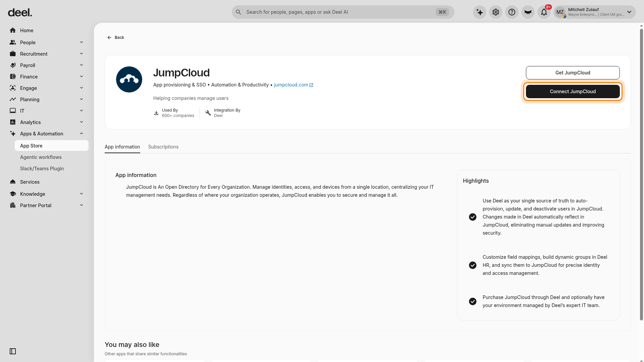Screen dimensions: 644x362
Task: Expand the IT menu chevron
Action: (x=82, y=111)
